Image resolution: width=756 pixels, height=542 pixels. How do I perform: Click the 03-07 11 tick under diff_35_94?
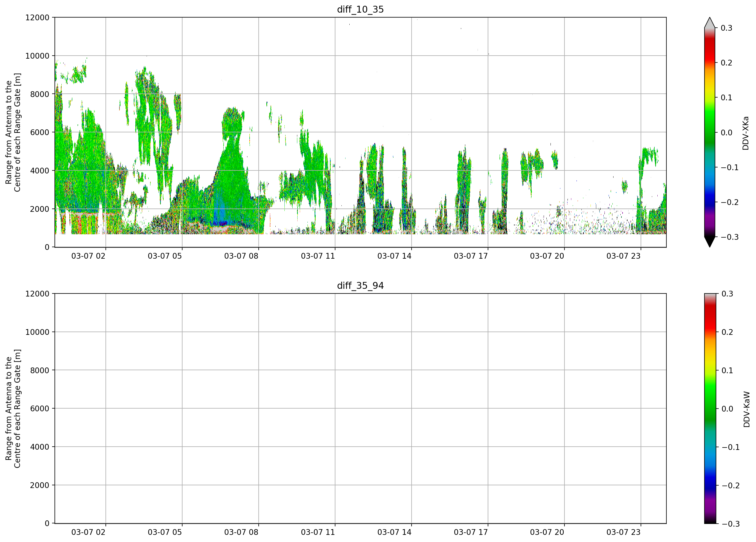coord(318,532)
